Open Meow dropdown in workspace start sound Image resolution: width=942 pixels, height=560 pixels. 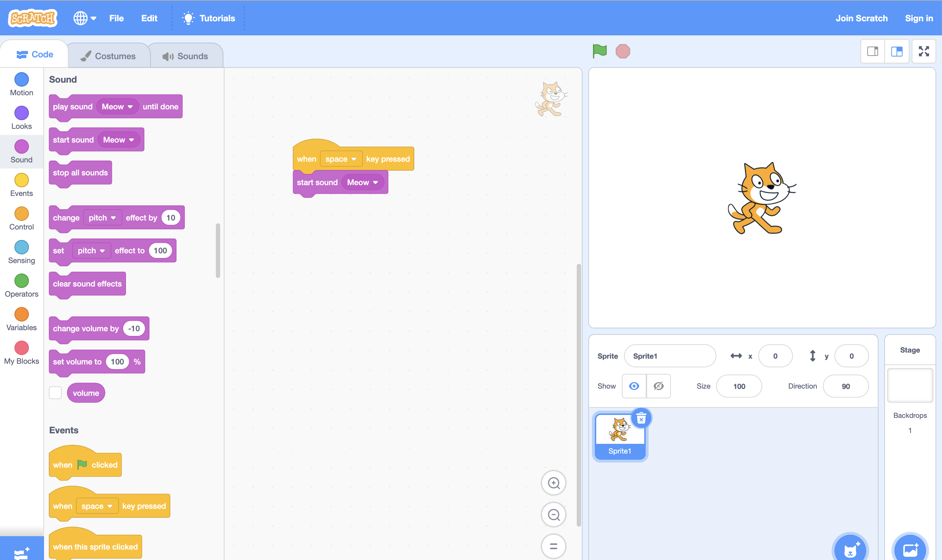pyautogui.click(x=362, y=183)
